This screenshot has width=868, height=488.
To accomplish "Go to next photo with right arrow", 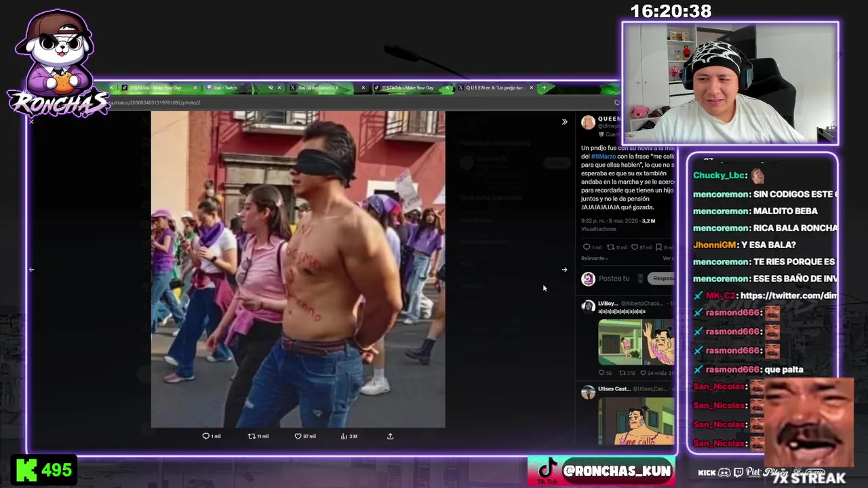I will click(564, 270).
